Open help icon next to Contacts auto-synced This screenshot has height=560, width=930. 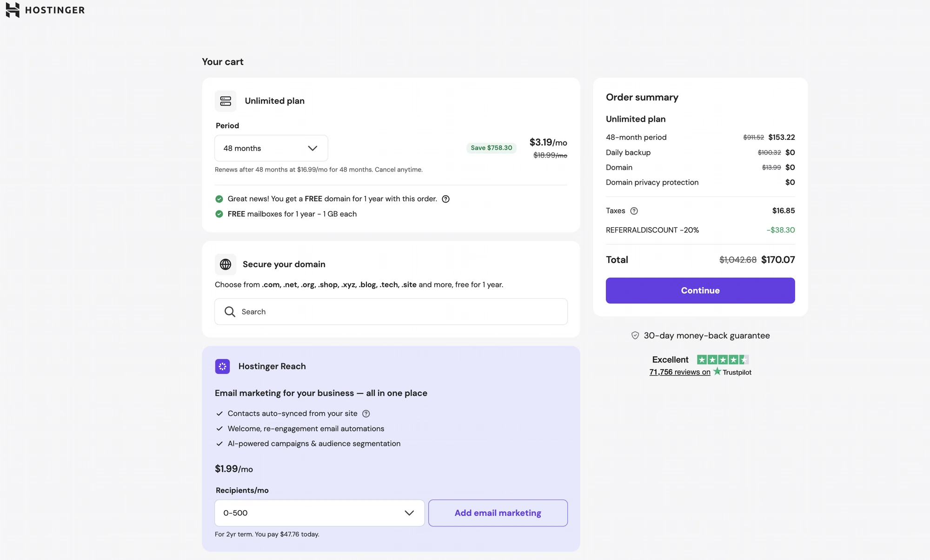(x=366, y=414)
